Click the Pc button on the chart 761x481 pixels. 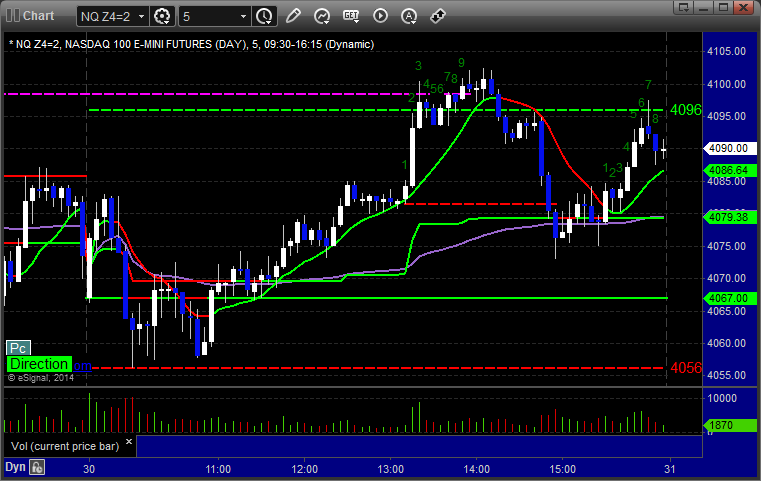(18, 348)
